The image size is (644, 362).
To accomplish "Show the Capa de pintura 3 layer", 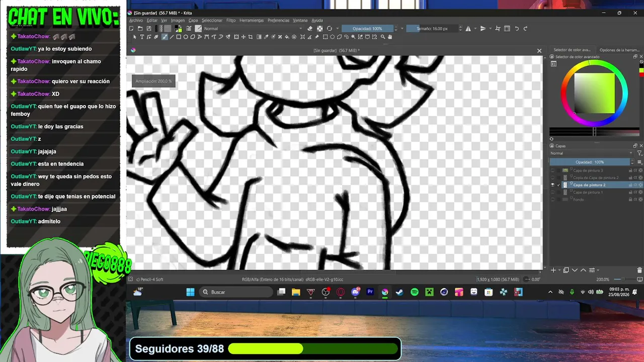I will (552, 170).
